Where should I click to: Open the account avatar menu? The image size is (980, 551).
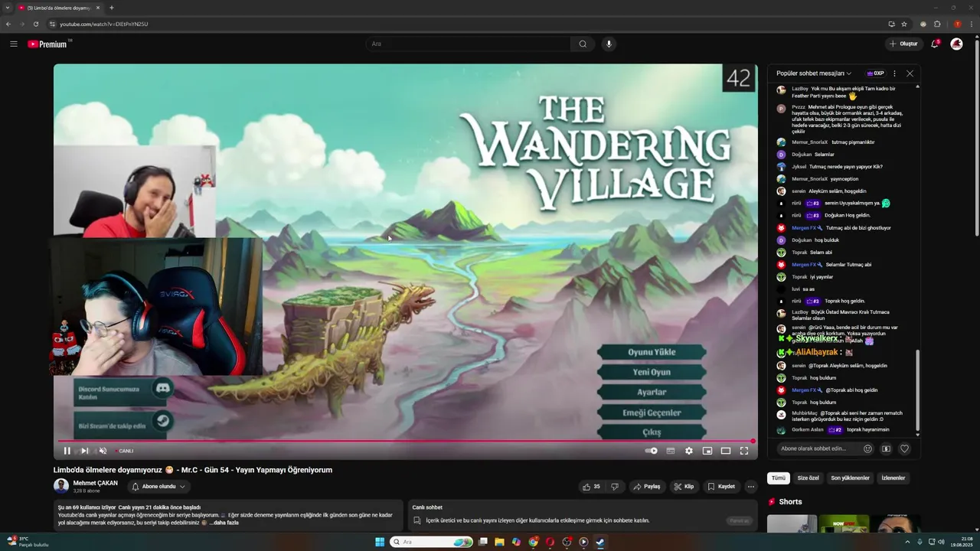tap(956, 44)
